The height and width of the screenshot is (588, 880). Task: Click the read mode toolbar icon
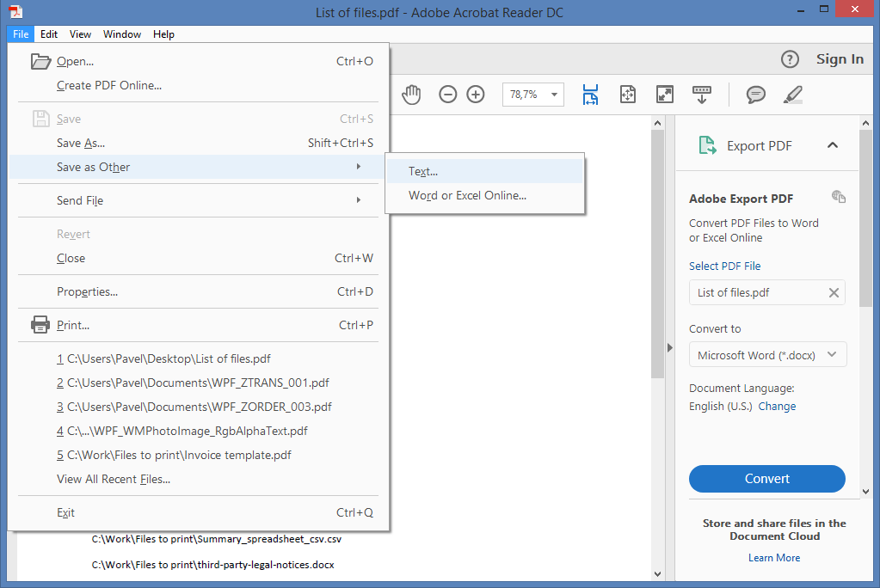pyautogui.click(x=702, y=95)
